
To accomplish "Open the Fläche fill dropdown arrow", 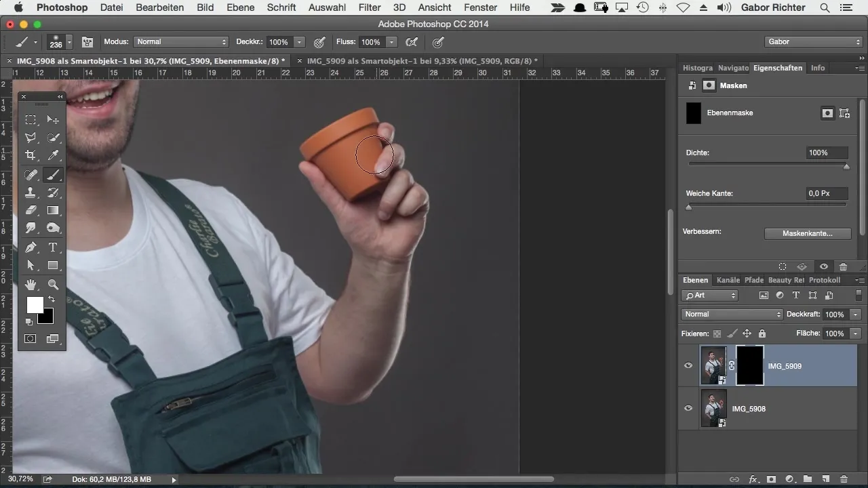I will (856, 333).
